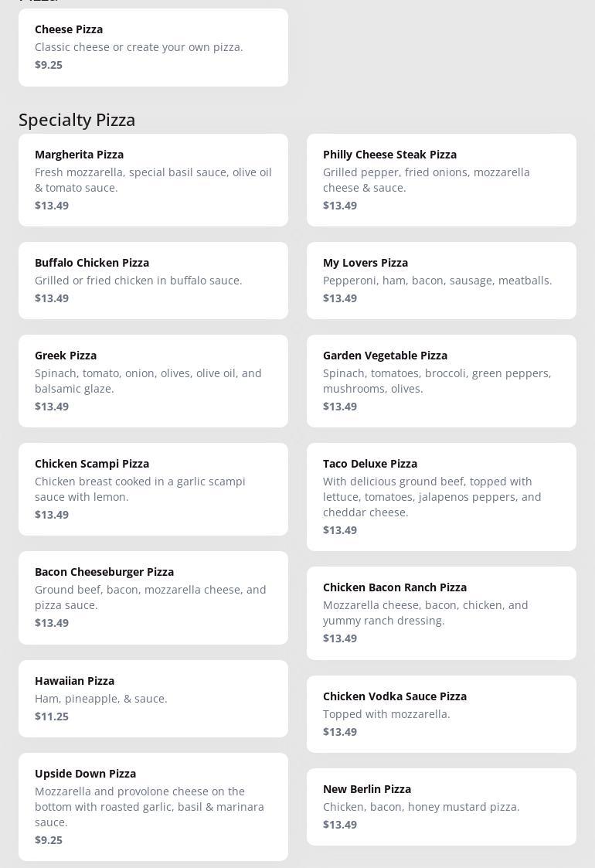The width and height of the screenshot is (595, 868).
Task: Open Buffalo Chicken Pizza item
Action: pos(153,280)
